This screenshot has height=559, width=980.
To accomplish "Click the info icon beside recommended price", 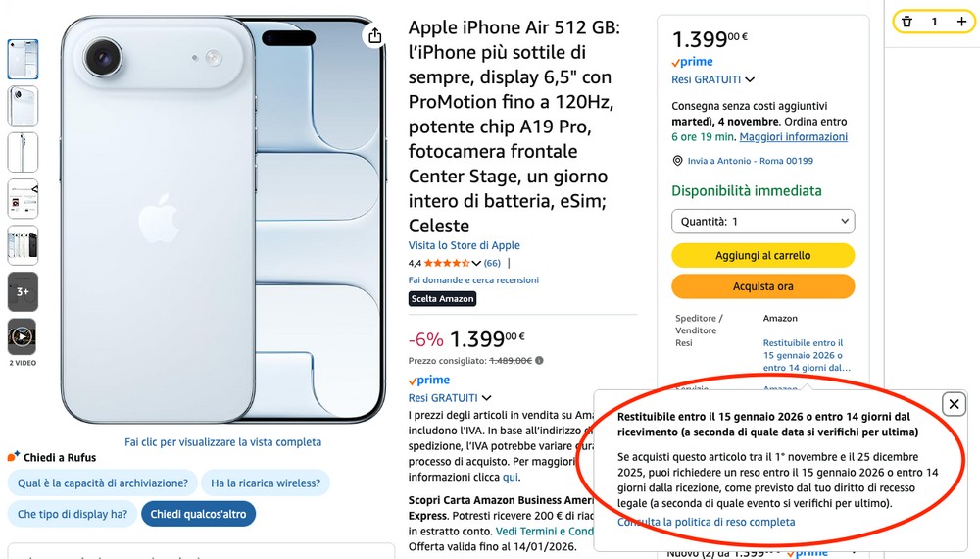I will point(539,360).
